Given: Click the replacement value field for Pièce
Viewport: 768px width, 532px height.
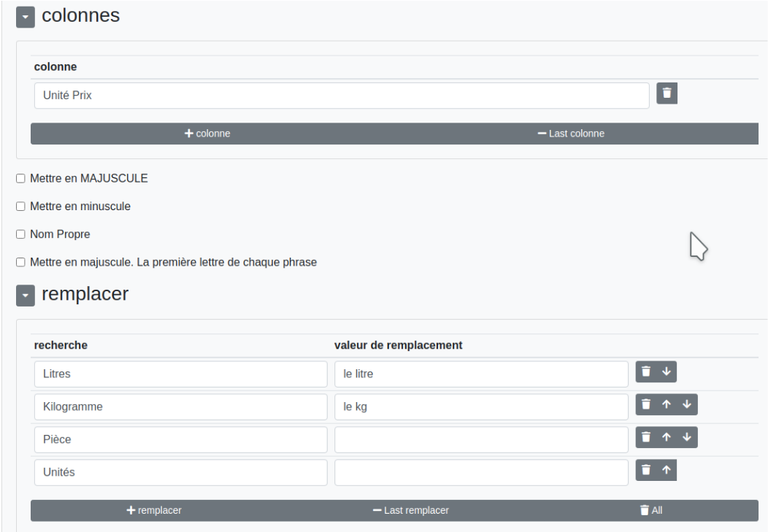Looking at the screenshot, I should [x=481, y=439].
